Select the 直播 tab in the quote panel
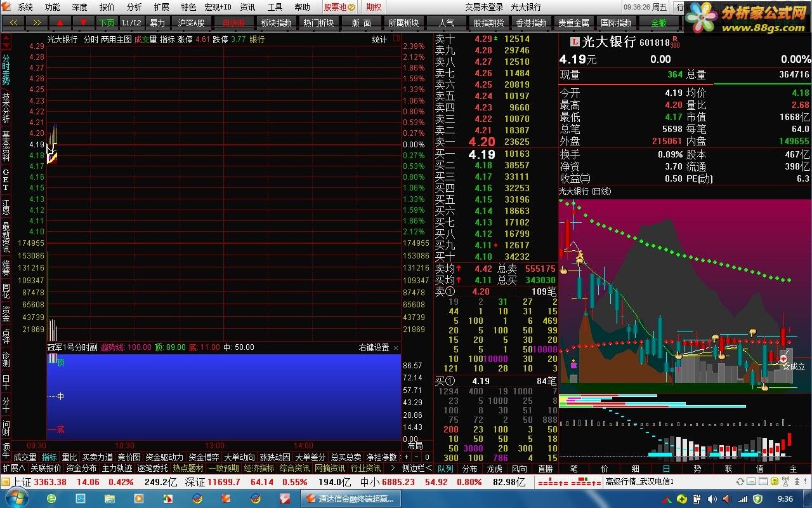Viewport: 812px width, 508px height. tap(545, 469)
